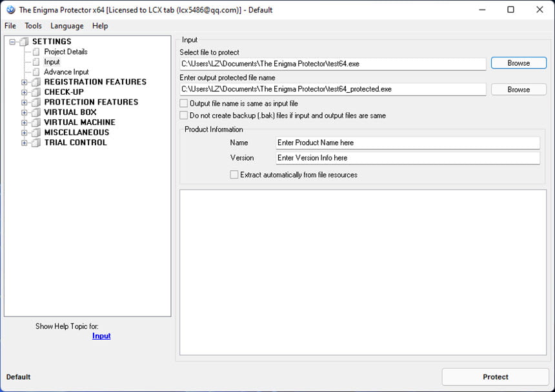Click the REGISTRATION FEATURES folder icon
This screenshot has width=555, height=392.
click(35, 82)
